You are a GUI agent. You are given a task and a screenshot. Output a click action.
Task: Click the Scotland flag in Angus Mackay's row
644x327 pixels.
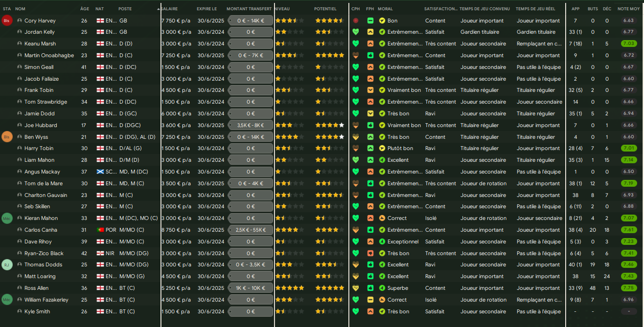pos(100,172)
